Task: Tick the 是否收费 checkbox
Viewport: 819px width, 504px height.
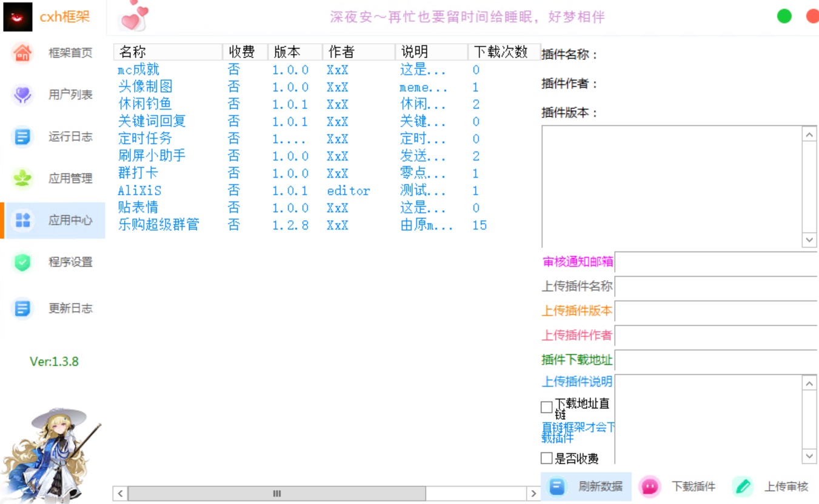Action: 546,458
